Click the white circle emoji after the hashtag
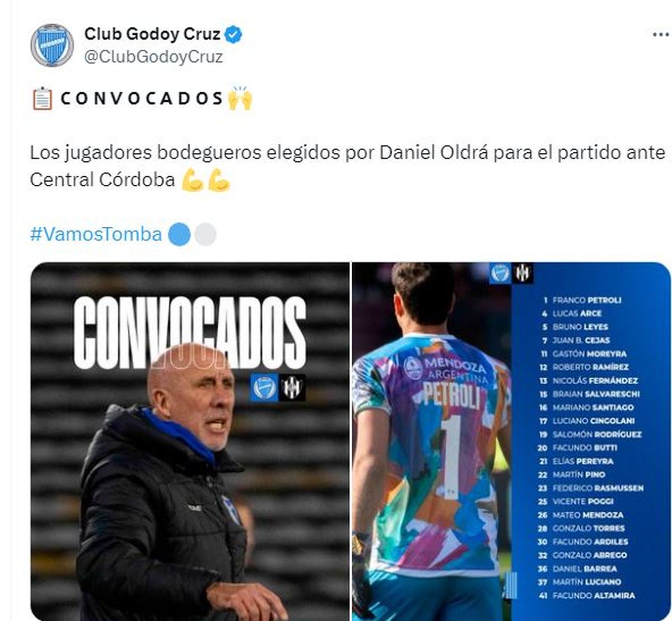Viewport: 672px width, 621px height. click(205, 234)
